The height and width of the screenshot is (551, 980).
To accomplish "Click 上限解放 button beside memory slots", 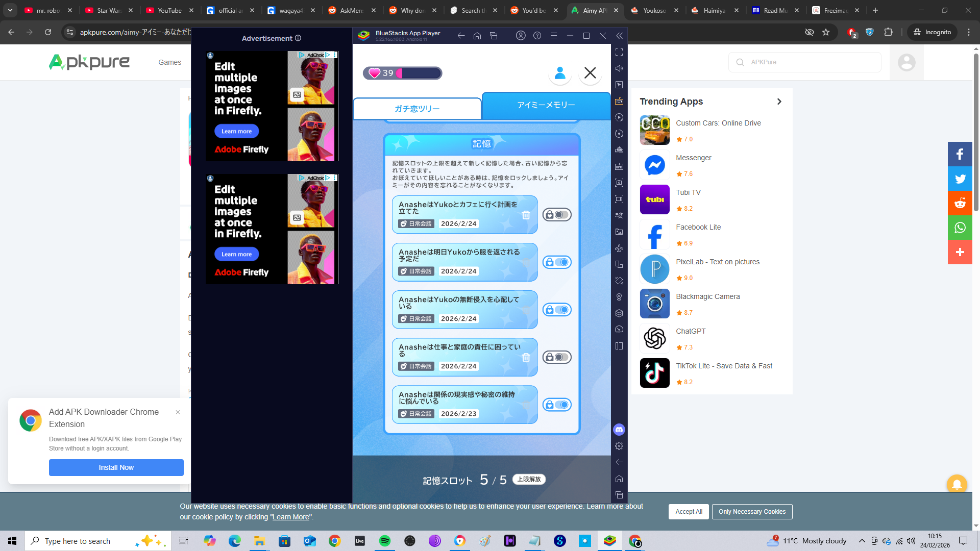I will [529, 479].
